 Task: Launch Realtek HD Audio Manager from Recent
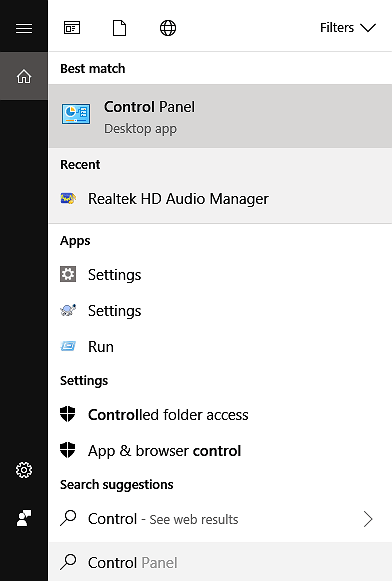(x=220, y=199)
